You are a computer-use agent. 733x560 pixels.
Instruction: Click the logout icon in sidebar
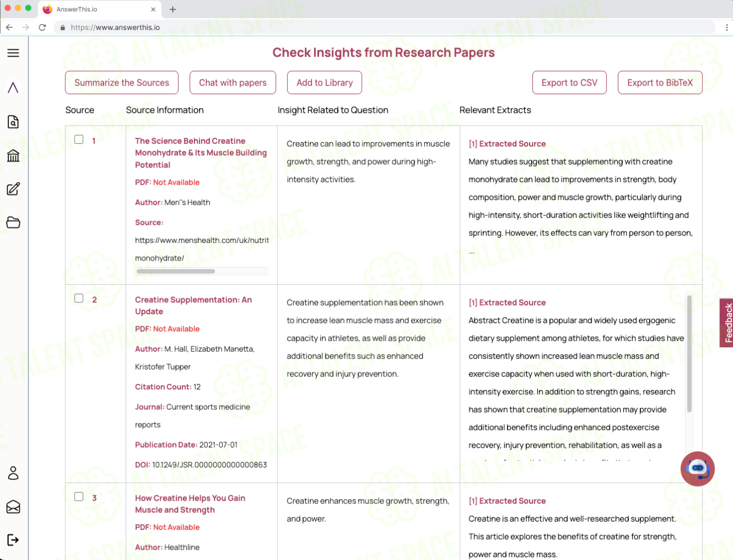coord(13,540)
